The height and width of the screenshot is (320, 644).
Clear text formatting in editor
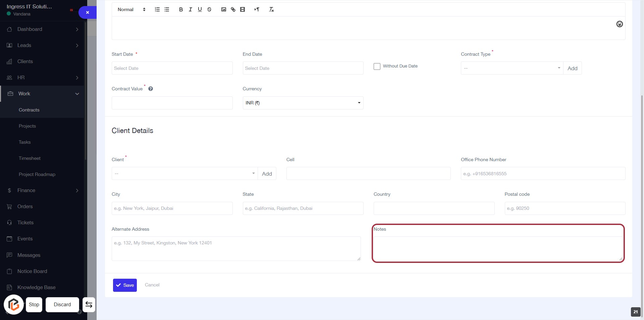click(271, 9)
